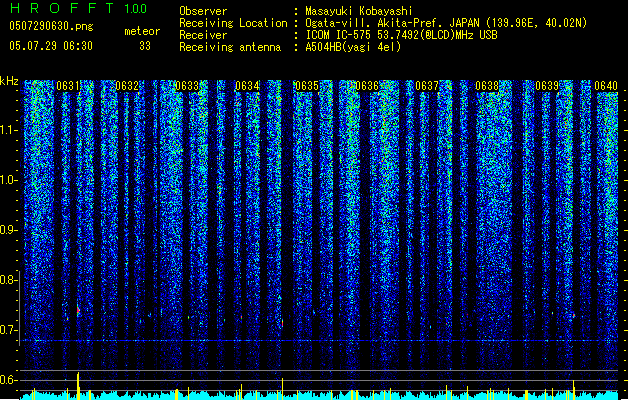Click the 0639 time marker

547,86
